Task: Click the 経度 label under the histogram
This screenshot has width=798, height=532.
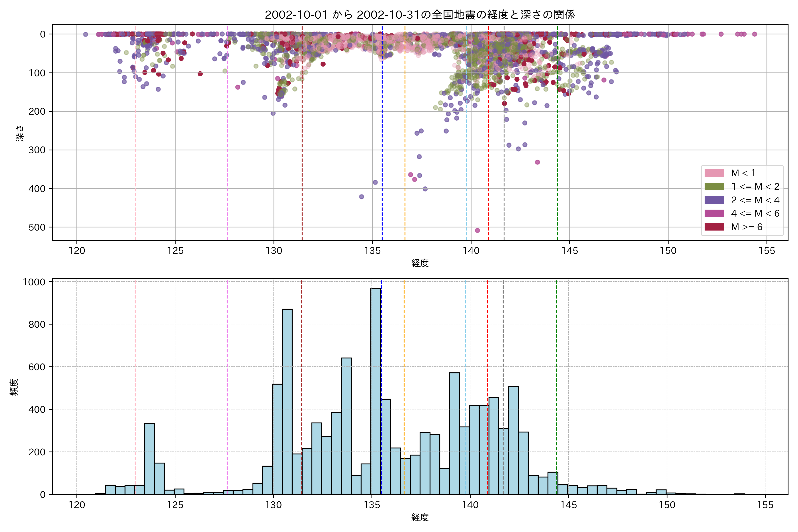Action: click(x=420, y=517)
